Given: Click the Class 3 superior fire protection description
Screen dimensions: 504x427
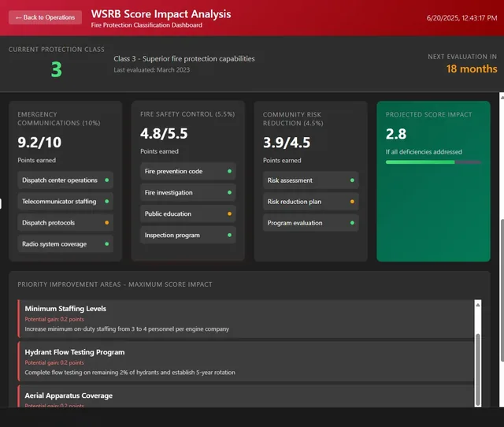Looking at the screenshot, I should pos(184,58).
